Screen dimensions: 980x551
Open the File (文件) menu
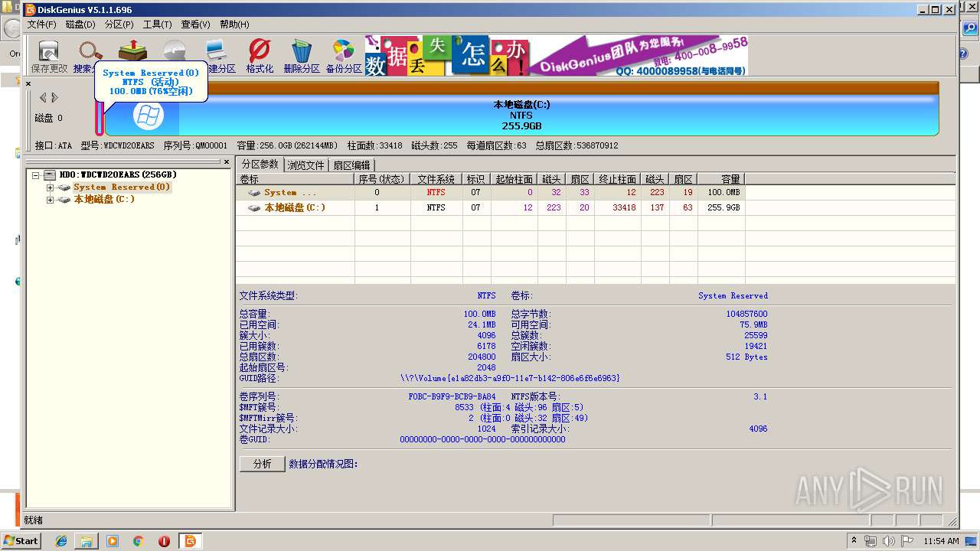(42, 24)
